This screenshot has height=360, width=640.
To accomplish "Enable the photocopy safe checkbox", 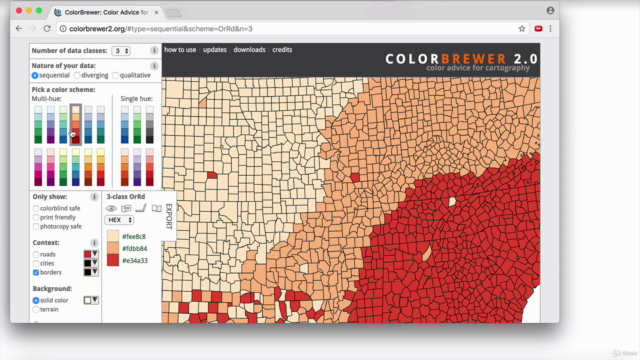I will (36, 227).
